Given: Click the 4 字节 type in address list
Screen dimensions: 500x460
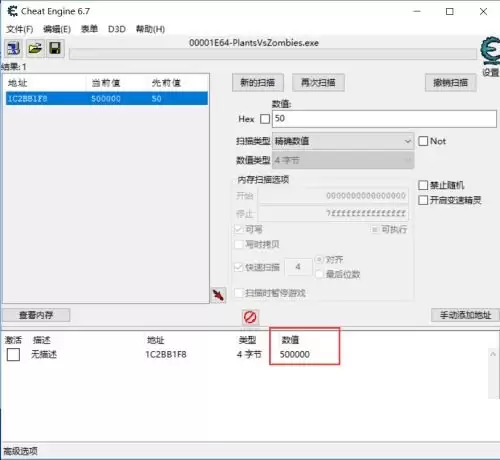Looking at the screenshot, I should [x=249, y=354].
